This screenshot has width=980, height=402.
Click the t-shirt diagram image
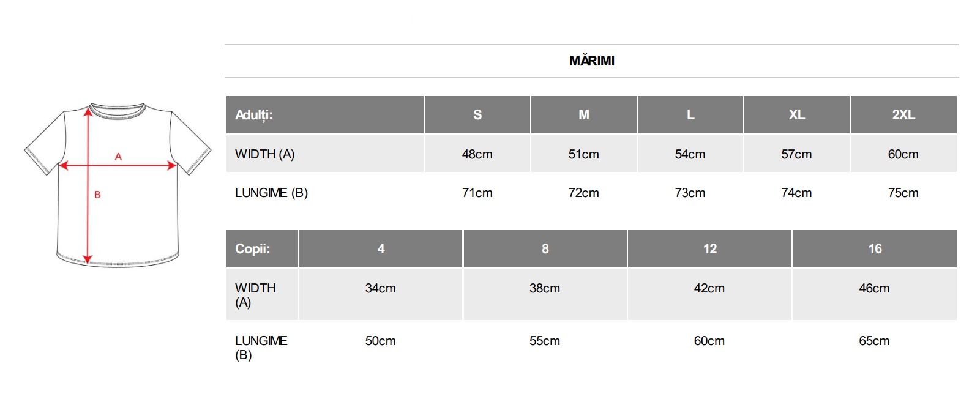[x=118, y=185]
